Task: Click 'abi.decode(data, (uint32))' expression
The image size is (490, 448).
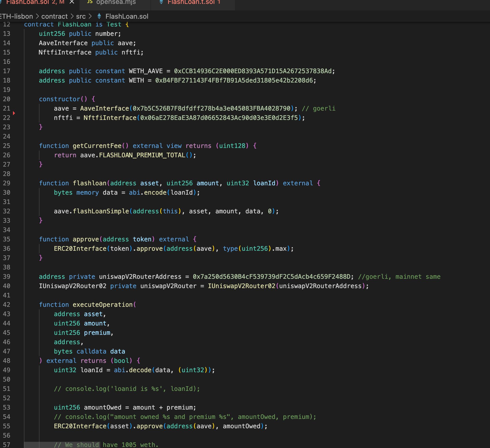Action: click(163, 370)
